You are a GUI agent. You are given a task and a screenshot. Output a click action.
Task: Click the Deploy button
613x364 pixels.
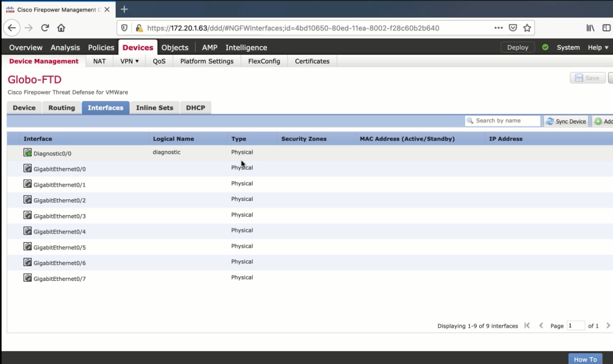coord(518,48)
